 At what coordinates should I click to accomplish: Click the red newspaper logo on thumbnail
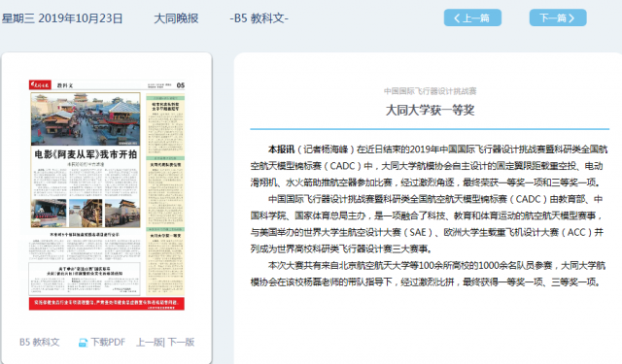click(x=40, y=84)
